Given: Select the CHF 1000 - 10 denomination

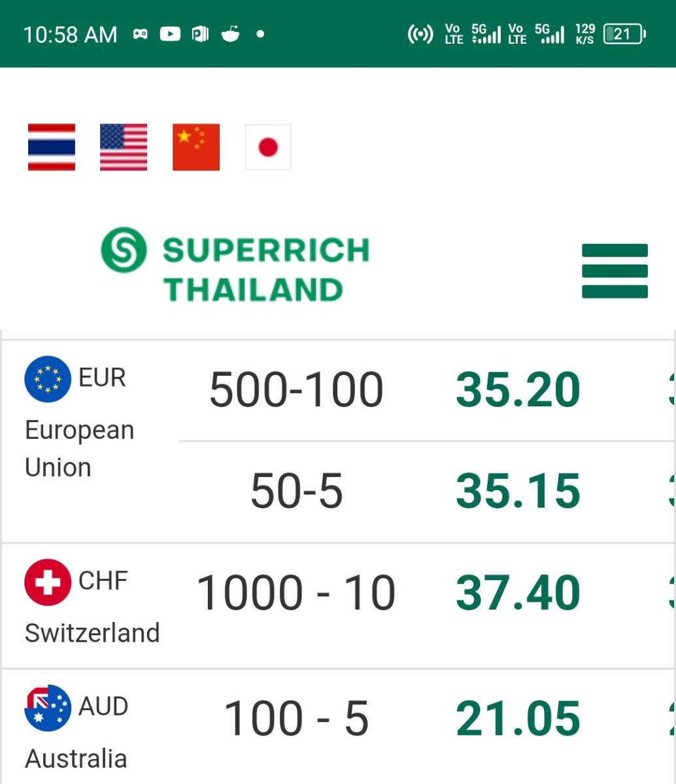Looking at the screenshot, I should click(x=296, y=593).
